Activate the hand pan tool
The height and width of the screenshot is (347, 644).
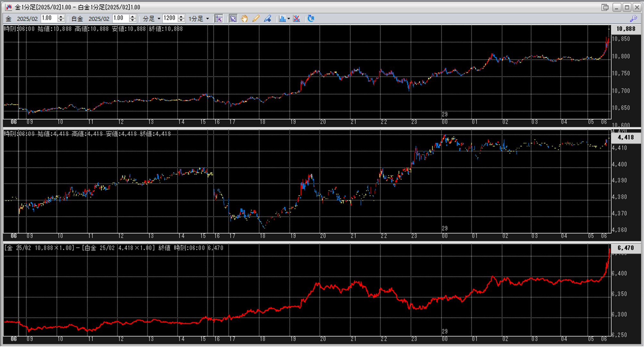click(244, 19)
